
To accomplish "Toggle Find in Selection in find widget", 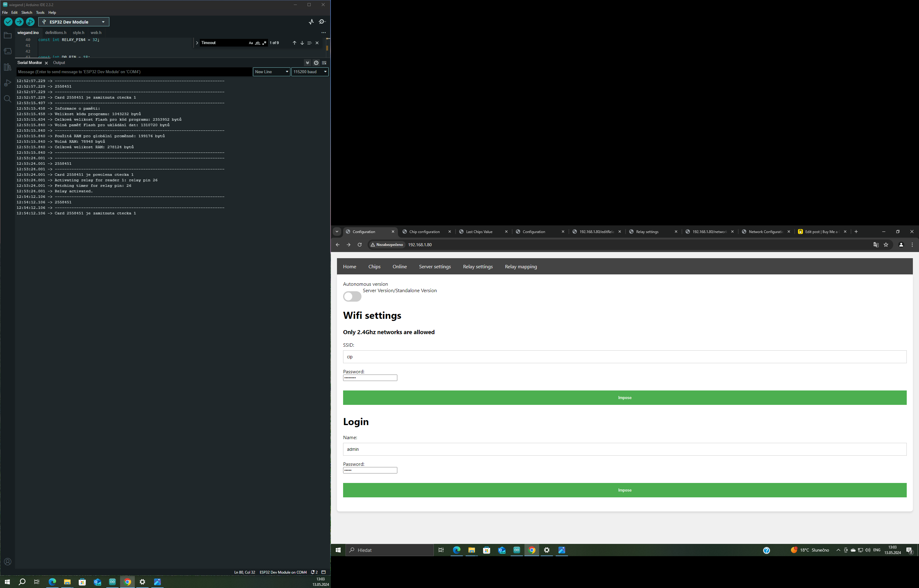I will 310,43.
